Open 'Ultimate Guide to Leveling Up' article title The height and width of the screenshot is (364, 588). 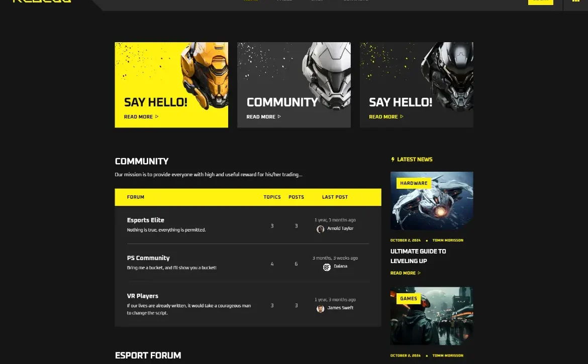tap(418, 256)
